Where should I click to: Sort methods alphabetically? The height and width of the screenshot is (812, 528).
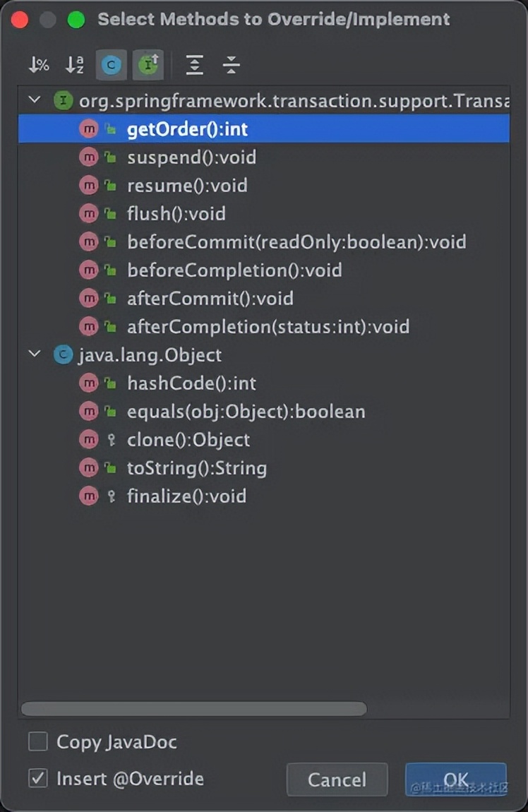click(x=75, y=64)
